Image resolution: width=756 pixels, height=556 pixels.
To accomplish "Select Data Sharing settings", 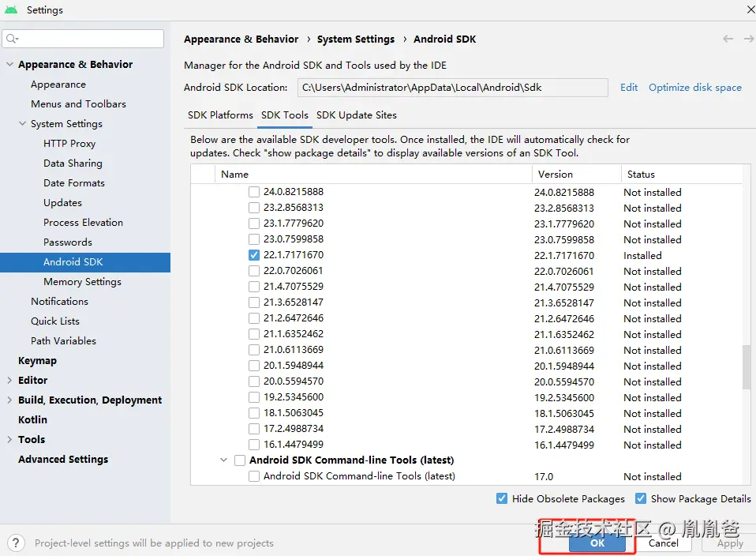I will (73, 163).
